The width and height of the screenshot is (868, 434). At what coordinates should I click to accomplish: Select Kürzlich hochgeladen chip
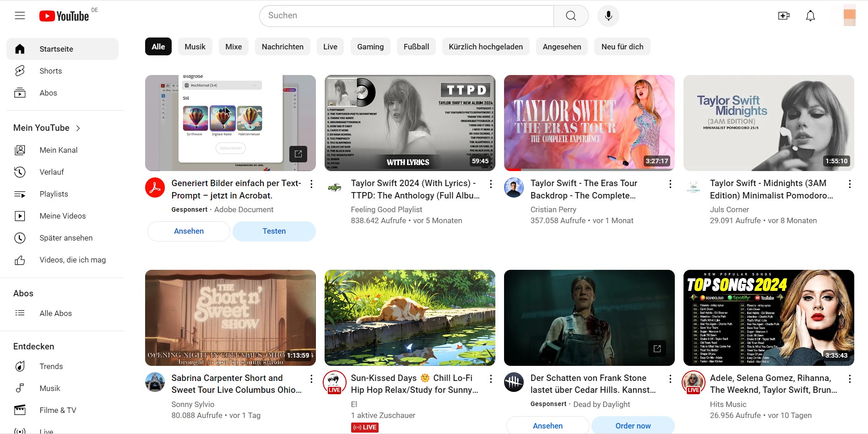tap(486, 47)
